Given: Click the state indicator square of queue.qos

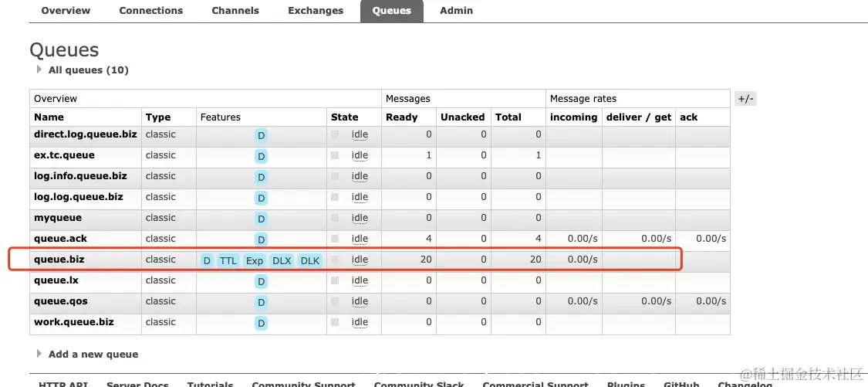Looking at the screenshot, I should [335, 301].
